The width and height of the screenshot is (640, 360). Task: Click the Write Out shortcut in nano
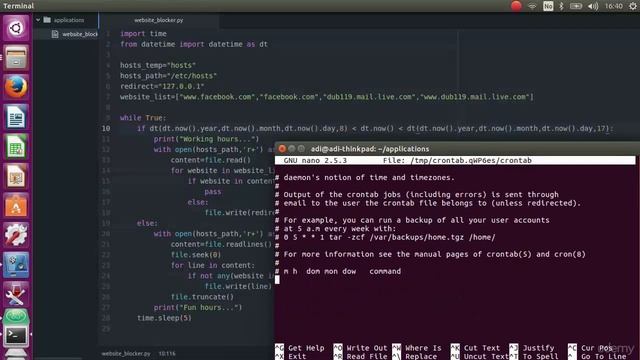[360, 348]
